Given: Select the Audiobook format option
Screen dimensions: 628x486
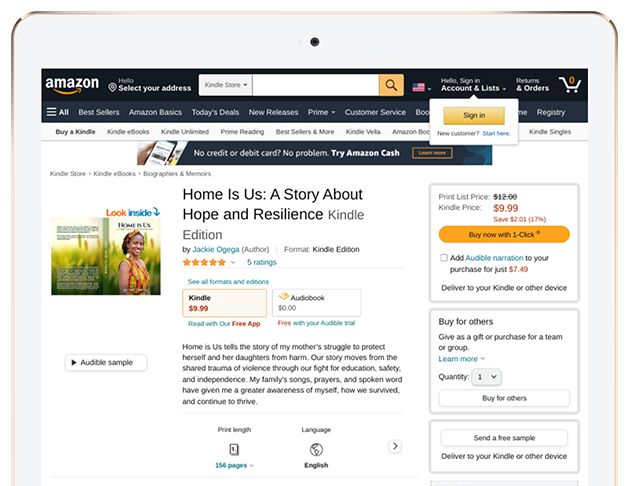Looking at the screenshot, I should point(316,303).
